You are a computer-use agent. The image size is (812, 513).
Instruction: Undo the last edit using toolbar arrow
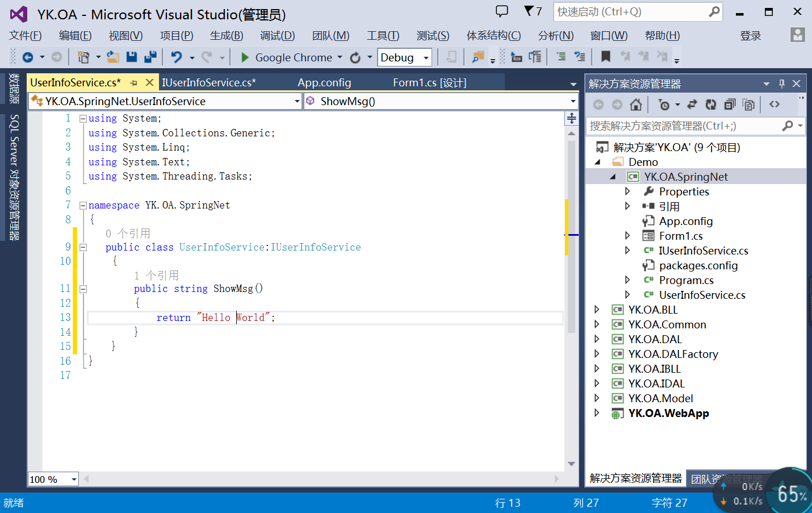click(x=177, y=57)
